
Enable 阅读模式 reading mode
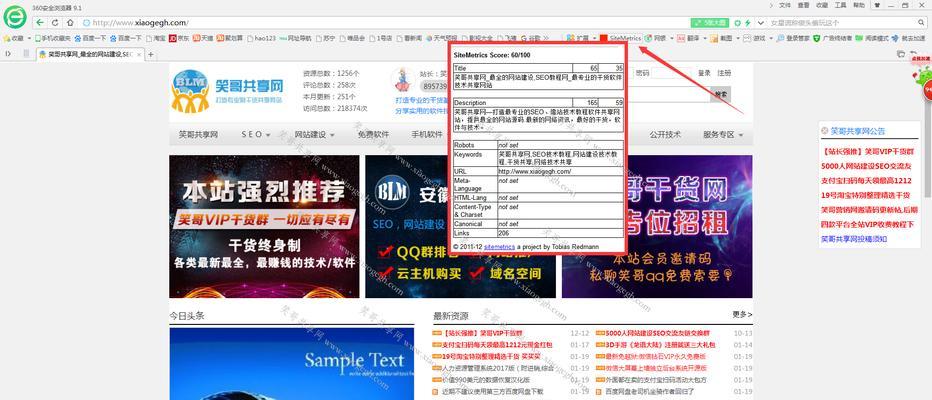click(872, 38)
